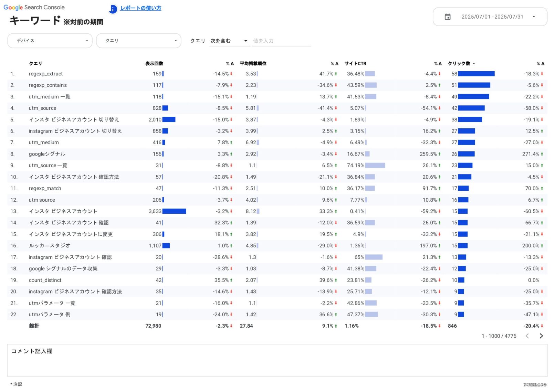Open the クエリ filter dropdown
The width and height of the screenshot is (555, 392).
[138, 41]
